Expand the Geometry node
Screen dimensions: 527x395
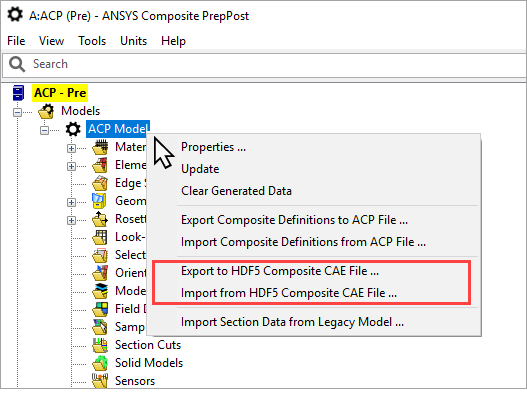pos(71,202)
